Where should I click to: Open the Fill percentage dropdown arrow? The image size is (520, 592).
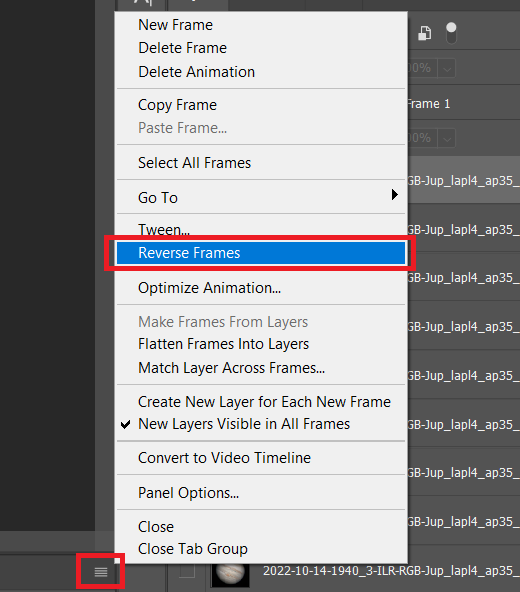(447, 139)
